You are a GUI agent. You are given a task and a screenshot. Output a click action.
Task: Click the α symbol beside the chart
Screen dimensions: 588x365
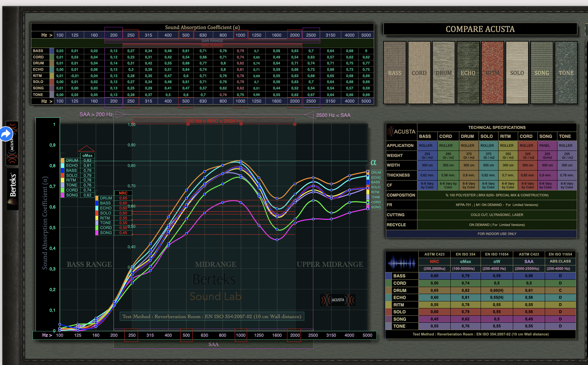click(x=373, y=163)
